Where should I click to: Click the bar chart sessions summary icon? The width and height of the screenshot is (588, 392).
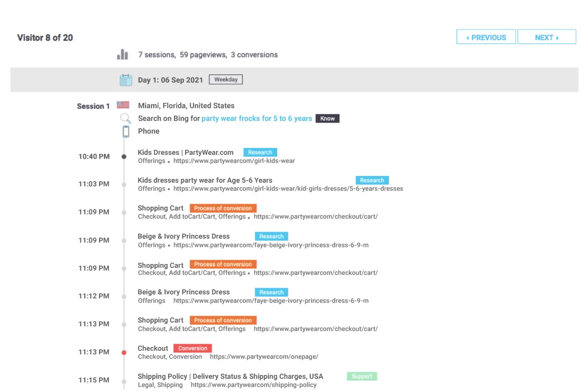(x=123, y=54)
